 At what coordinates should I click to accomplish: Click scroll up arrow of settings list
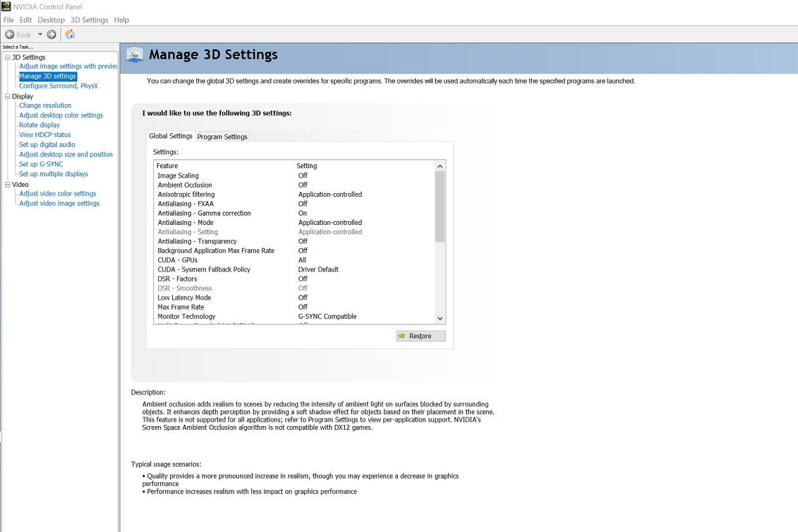click(440, 166)
